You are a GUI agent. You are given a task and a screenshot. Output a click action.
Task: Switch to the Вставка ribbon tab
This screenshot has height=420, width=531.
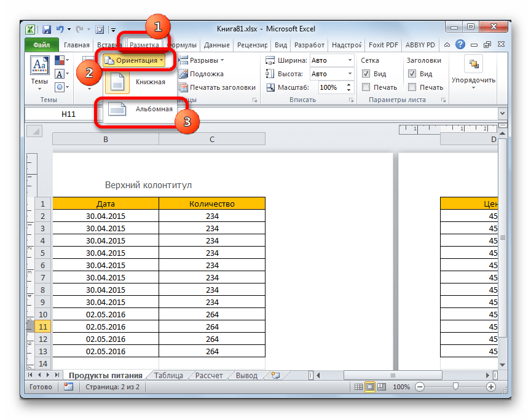(109, 44)
